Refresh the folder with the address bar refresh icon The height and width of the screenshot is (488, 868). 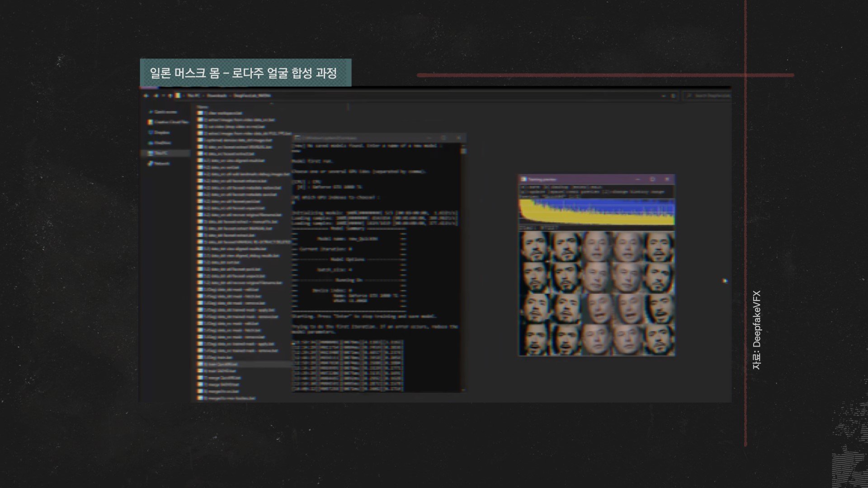(673, 96)
